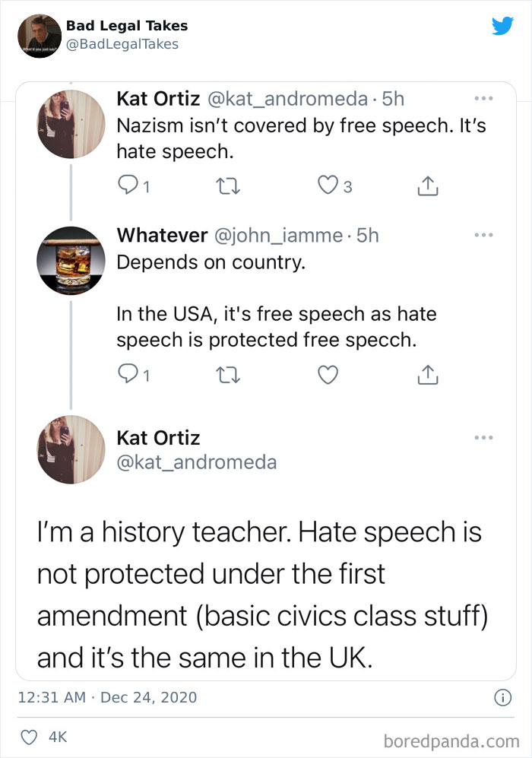Share Kat Ortiz's first tweet

tap(427, 185)
